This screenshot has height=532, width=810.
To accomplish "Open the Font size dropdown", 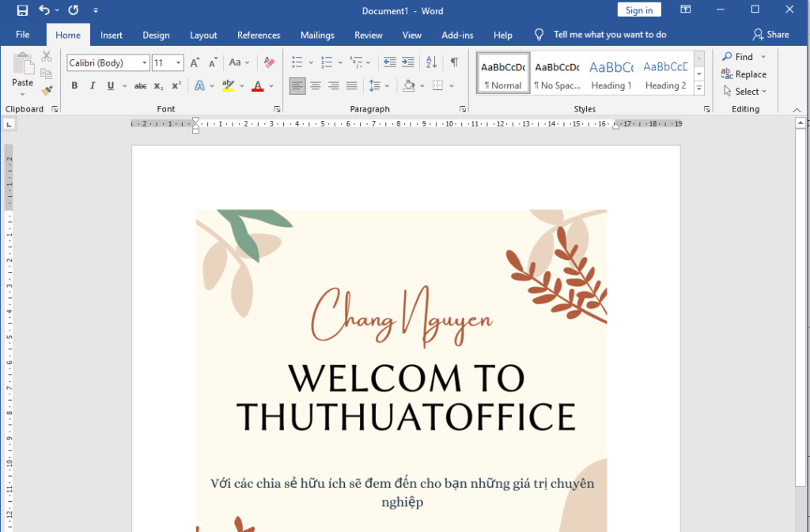I will 179,62.
